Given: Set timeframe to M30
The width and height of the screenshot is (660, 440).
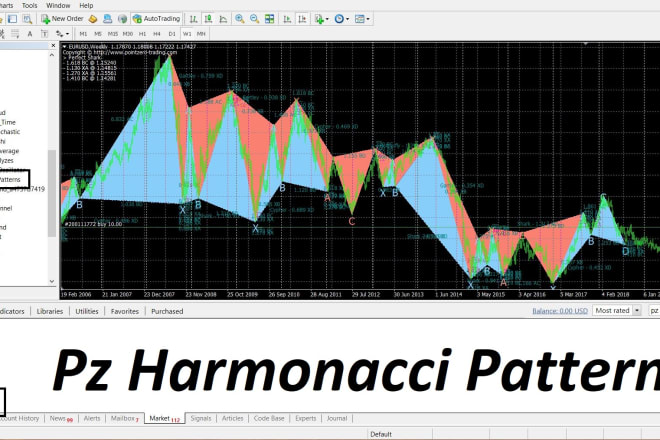Looking at the screenshot, I should click(128, 34).
